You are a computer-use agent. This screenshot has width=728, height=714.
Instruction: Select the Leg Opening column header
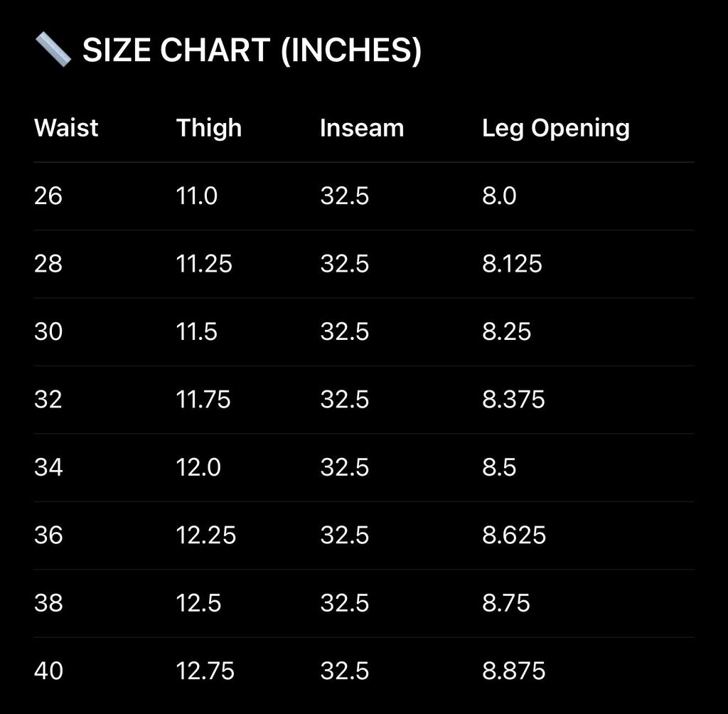[x=556, y=129]
